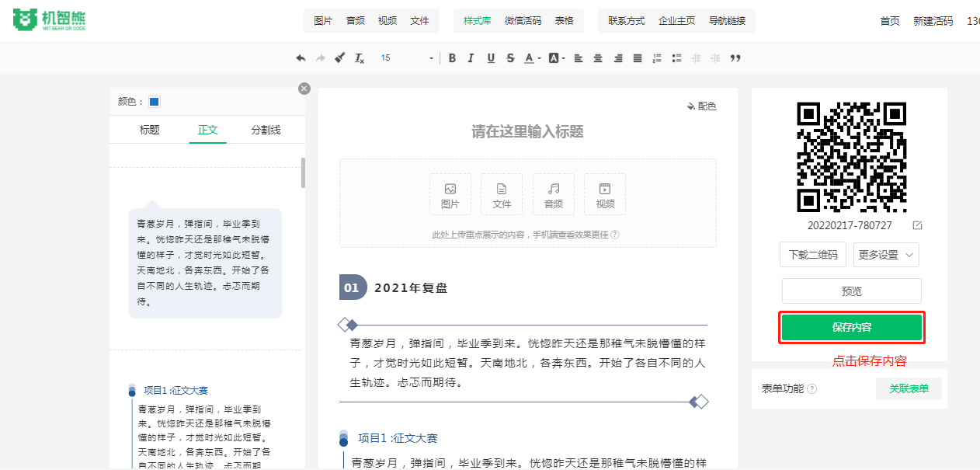Insert a bulleted list
Viewport: 980px width, 470px height.
click(676, 58)
